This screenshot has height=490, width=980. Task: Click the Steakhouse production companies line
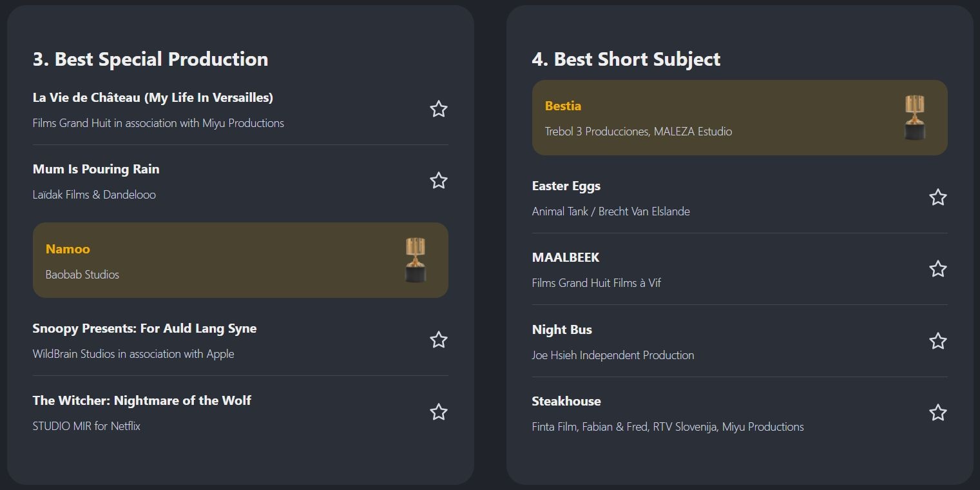(668, 426)
